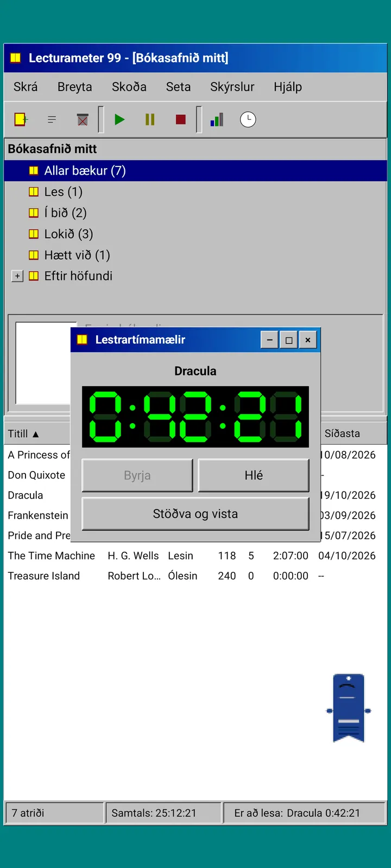Click the Bókasafnið mitt panel header
This screenshot has height=868, width=391.
[195, 149]
